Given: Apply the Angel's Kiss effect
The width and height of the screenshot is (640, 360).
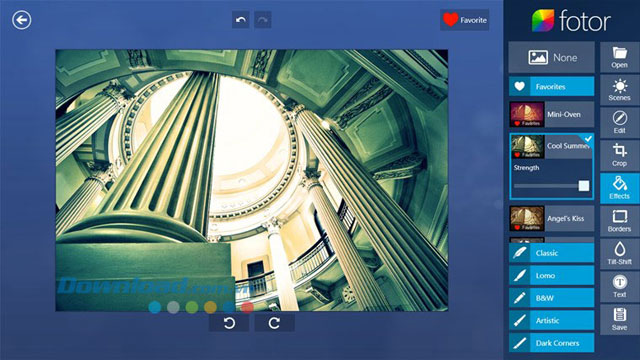Looking at the screenshot, I should coord(551,219).
